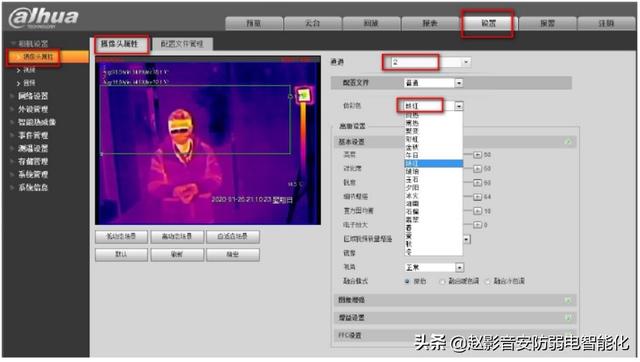This screenshot has height=362, width=640.
Task: Click the 注销 (Logout) top tab
Action: [x=606, y=23]
